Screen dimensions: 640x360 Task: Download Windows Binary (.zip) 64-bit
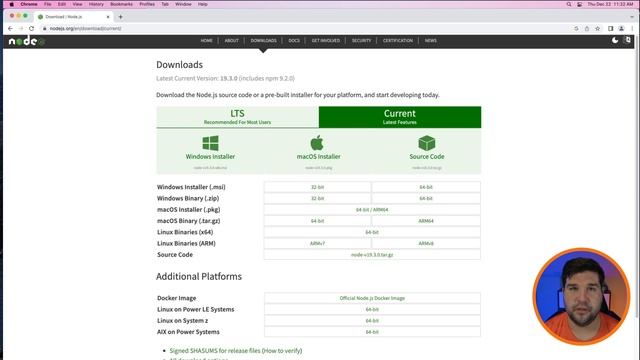(x=426, y=198)
